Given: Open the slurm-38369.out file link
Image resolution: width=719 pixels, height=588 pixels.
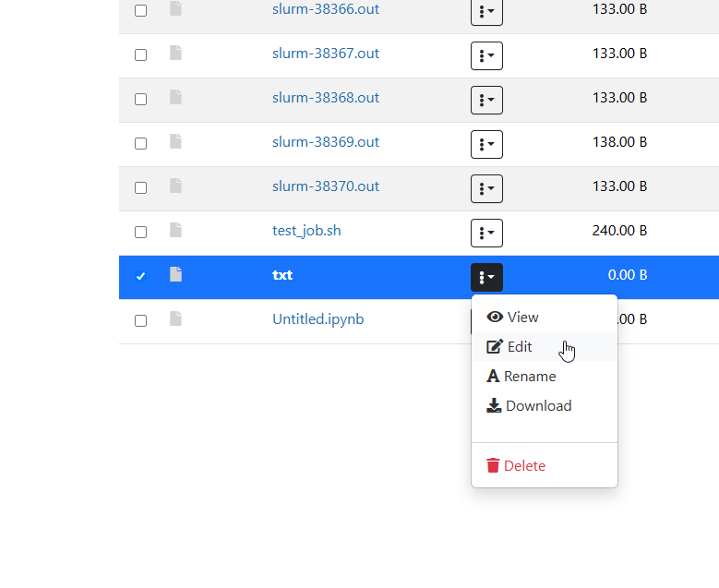Looking at the screenshot, I should (x=326, y=142).
